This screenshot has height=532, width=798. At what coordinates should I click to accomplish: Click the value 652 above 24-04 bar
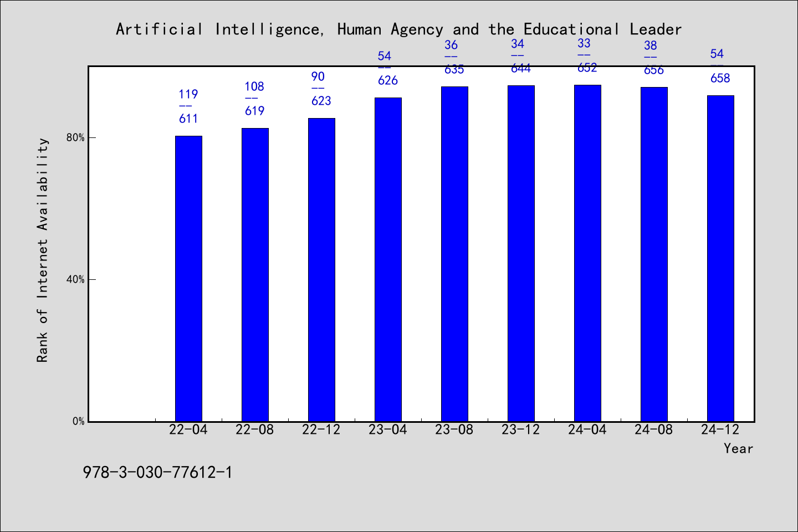pos(587,68)
